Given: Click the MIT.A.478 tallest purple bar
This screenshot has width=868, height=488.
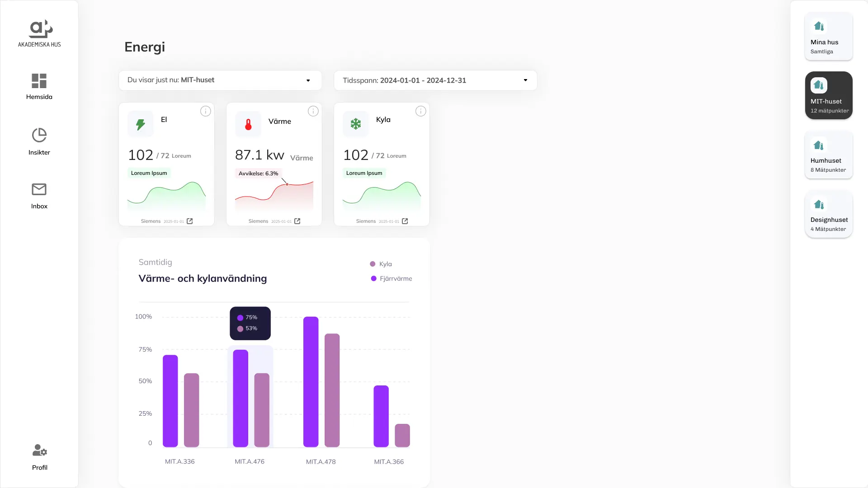Looking at the screenshot, I should [x=311, y=382].
